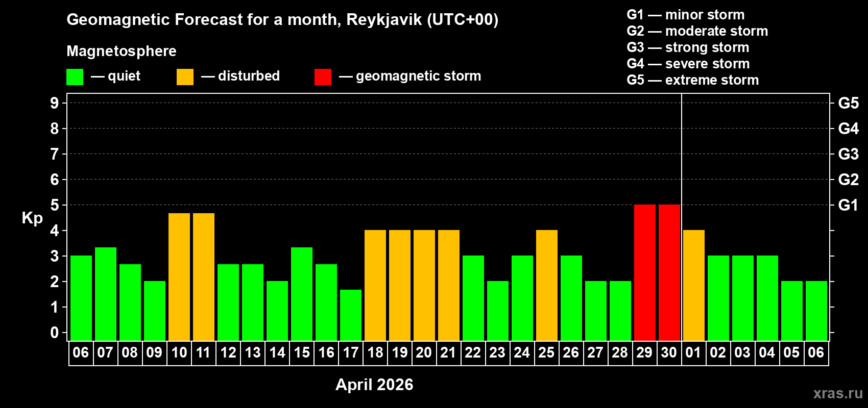Click the date label 25 on axis
This screenshot has height=408, width=868.
pyautogui.click(x=546, y=352)
